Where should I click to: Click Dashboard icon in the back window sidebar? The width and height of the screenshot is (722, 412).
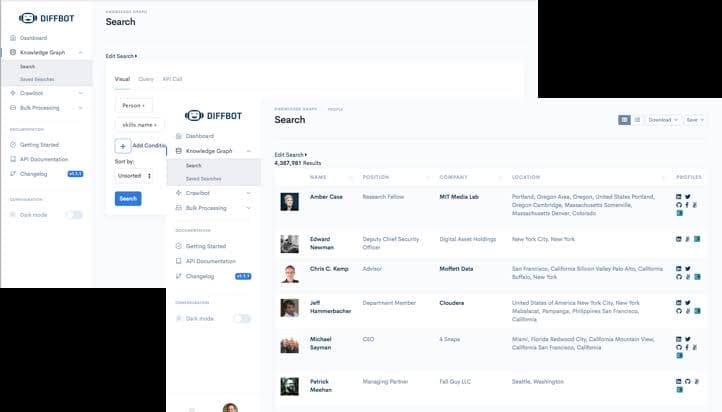click(12, 38)
